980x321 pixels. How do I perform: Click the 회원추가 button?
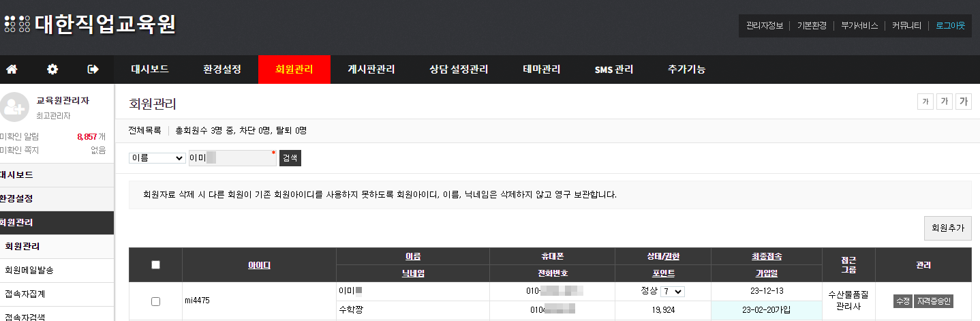point(947,228)
